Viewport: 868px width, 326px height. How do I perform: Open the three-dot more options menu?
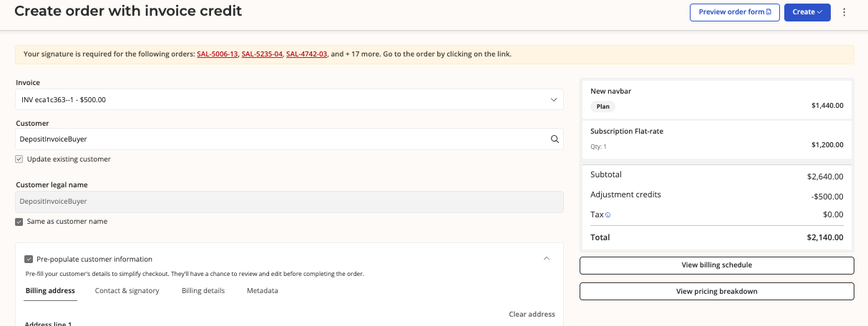(844, 12)
